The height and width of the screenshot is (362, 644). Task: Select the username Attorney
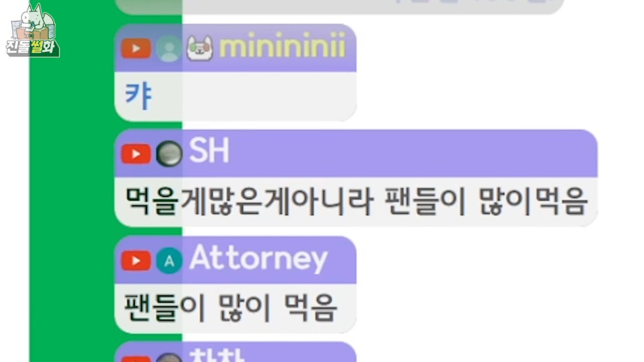[x=258, y=259]
